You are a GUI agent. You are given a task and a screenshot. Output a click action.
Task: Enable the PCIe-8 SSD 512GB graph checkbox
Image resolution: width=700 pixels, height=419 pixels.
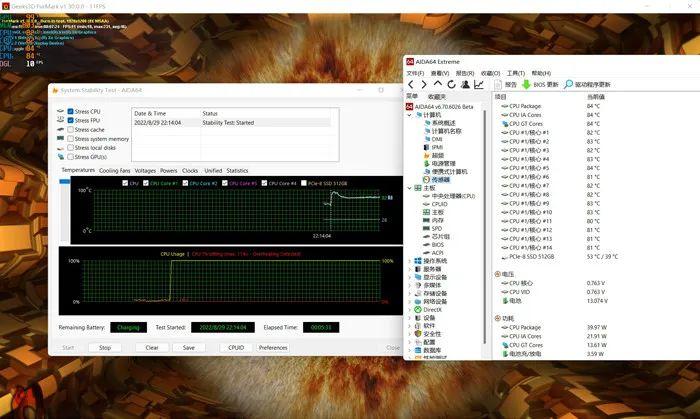(304, 183)
